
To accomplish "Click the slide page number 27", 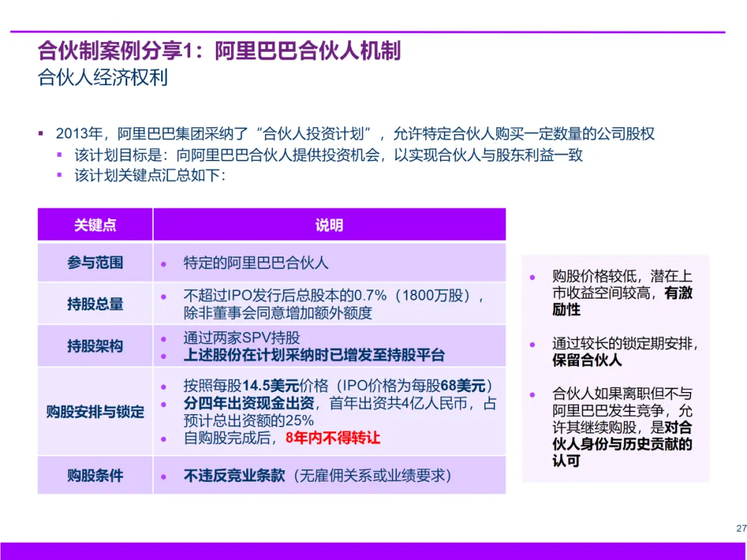I will [741, 528].
